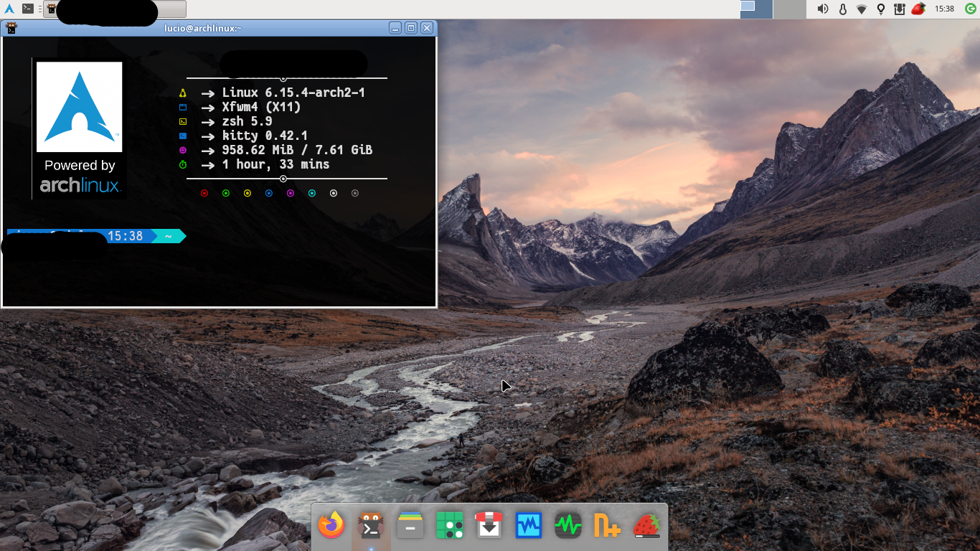
Task: Click the green color dot in fetch palette
Action: click(x=226, y=193)
